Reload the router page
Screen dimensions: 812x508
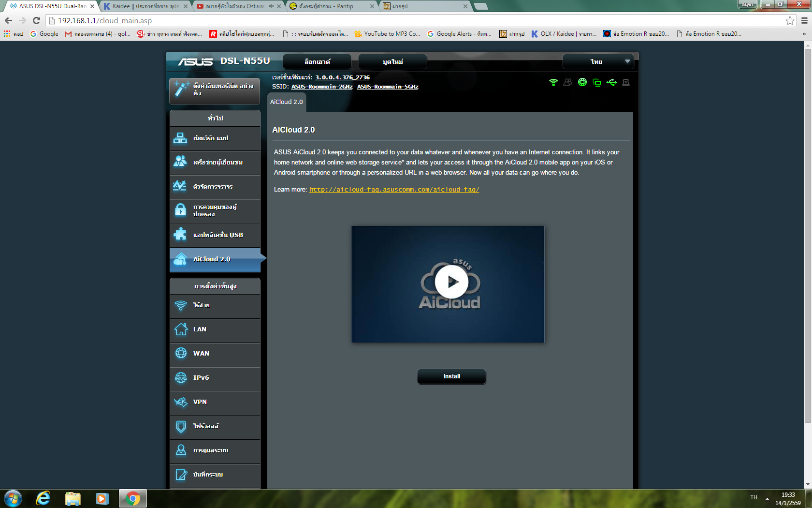pos(36,20)
